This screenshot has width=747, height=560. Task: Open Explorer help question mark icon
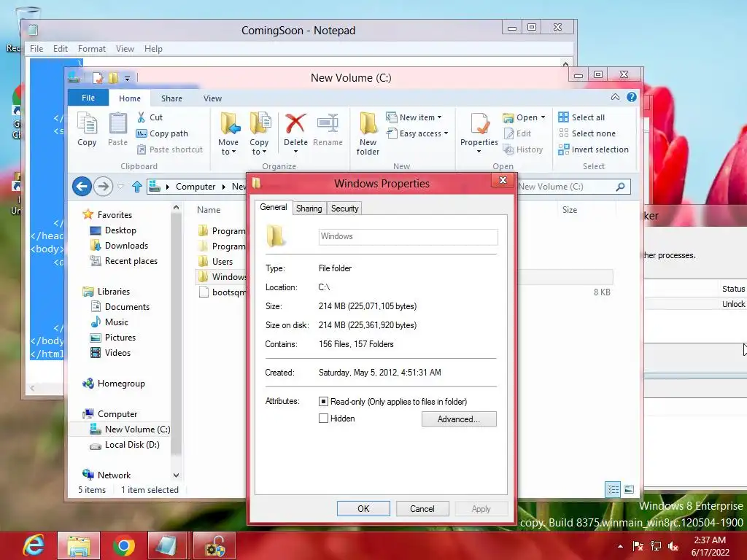(x=632, y=97)
